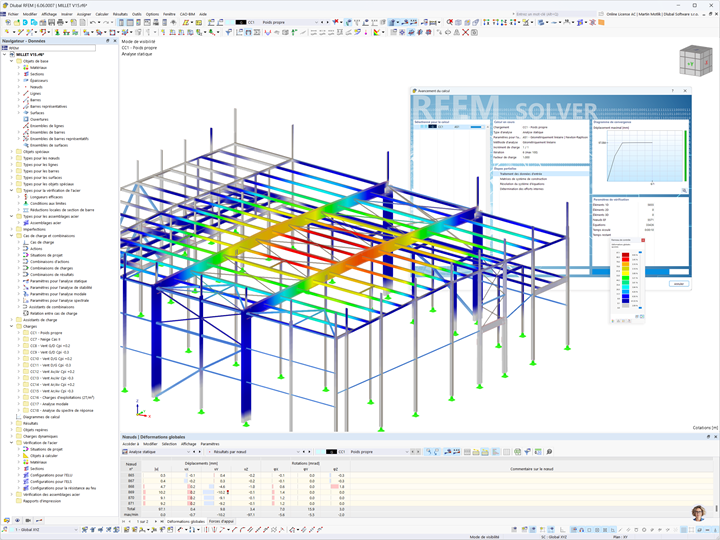Click the New node tool icon in second toolbar
This screenshot has width=720, height=540.
coord(8,32)
